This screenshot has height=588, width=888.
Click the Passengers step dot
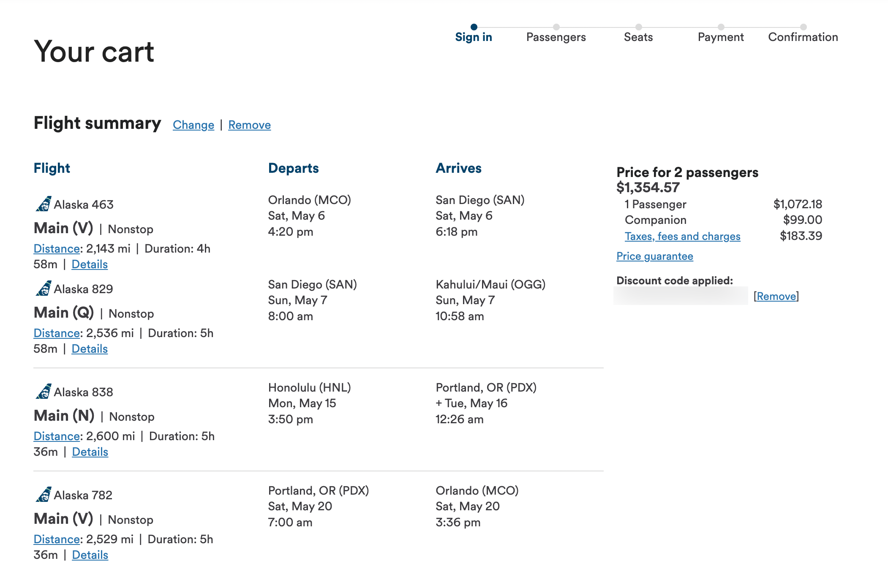coord(556,27)
